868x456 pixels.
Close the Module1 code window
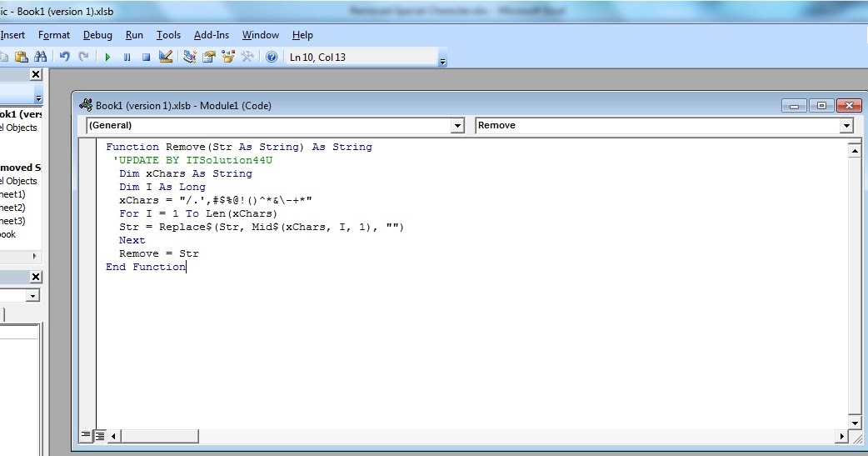[x=849, y=105]
